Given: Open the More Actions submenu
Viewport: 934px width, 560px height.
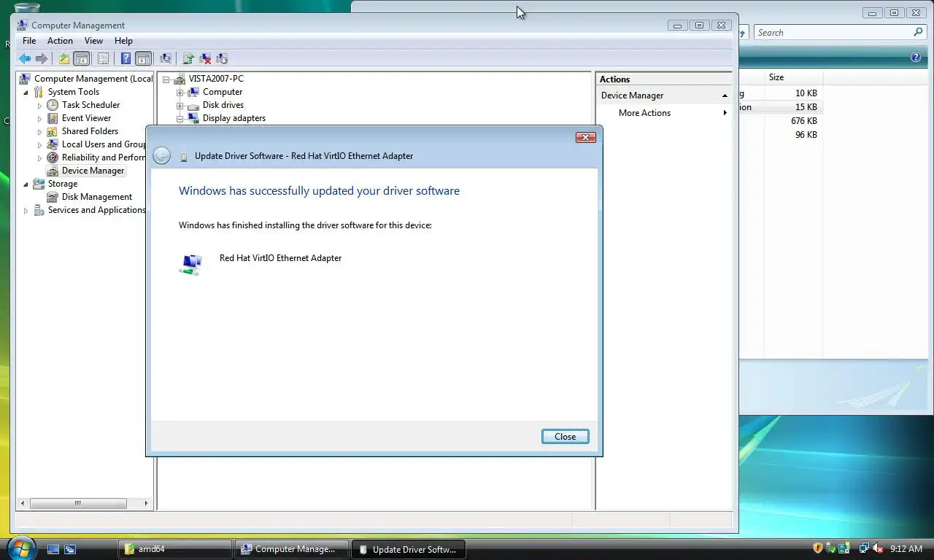Looking at the screenshot, I should (644, 113).
